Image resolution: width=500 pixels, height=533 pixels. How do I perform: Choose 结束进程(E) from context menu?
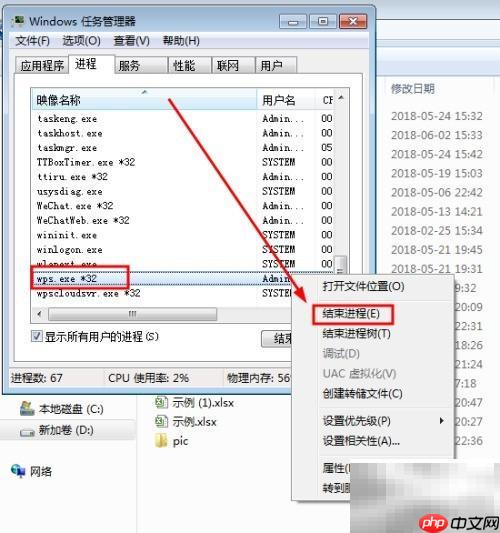(x=351, y=313)
